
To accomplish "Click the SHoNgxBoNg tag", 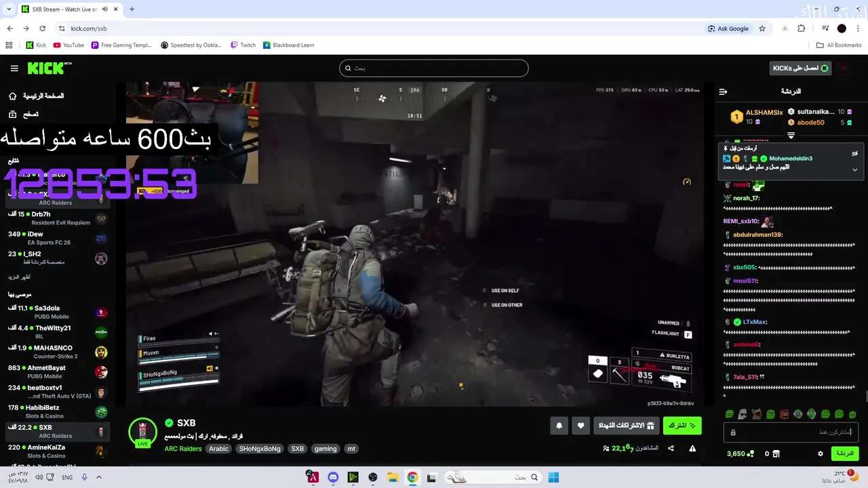I will pos(259,449).
